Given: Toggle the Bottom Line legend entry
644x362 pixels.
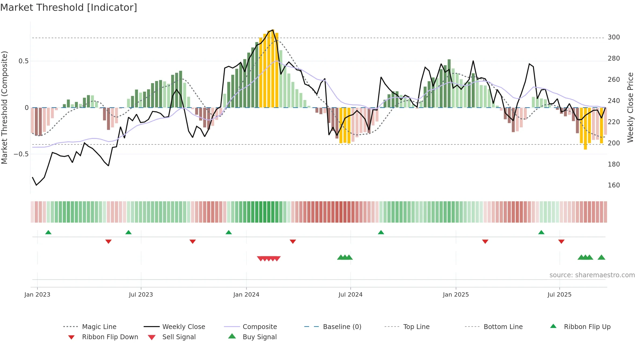Looking at the screenshot, I should tap(493, 327).
